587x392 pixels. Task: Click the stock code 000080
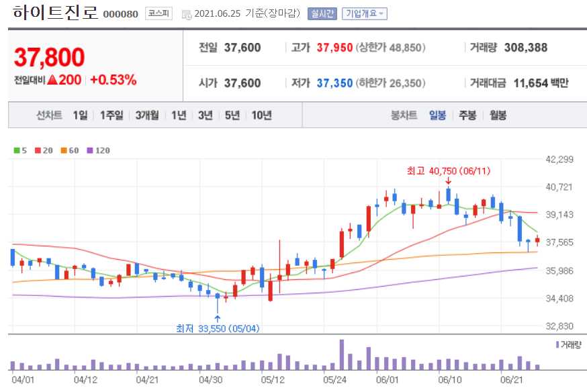click(120, 14)
